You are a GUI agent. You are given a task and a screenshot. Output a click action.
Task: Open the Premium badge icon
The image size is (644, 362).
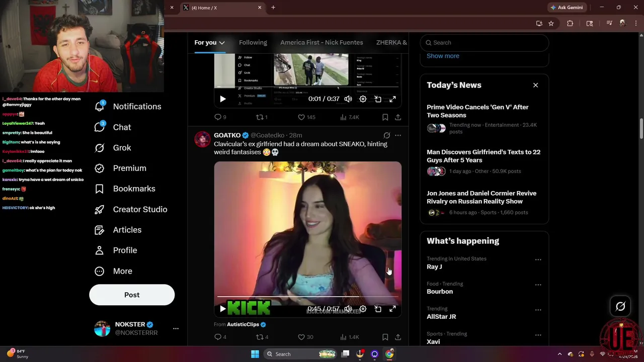(x=100, y=168)
